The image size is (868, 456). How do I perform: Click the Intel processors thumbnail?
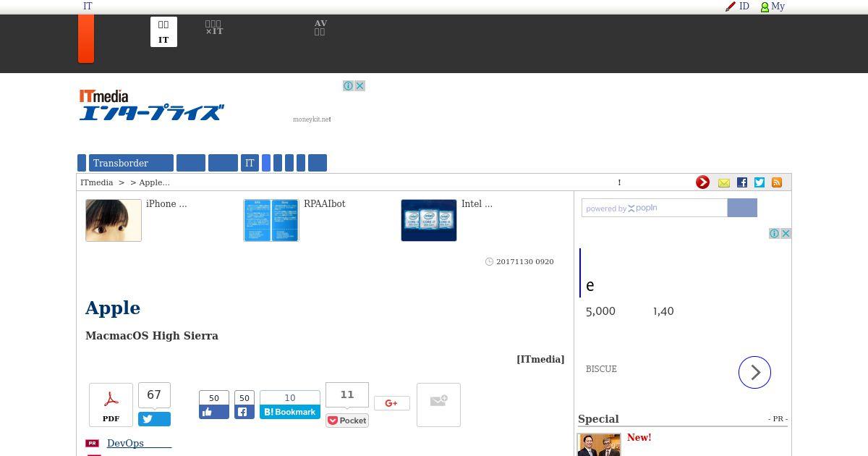point(429,220)
